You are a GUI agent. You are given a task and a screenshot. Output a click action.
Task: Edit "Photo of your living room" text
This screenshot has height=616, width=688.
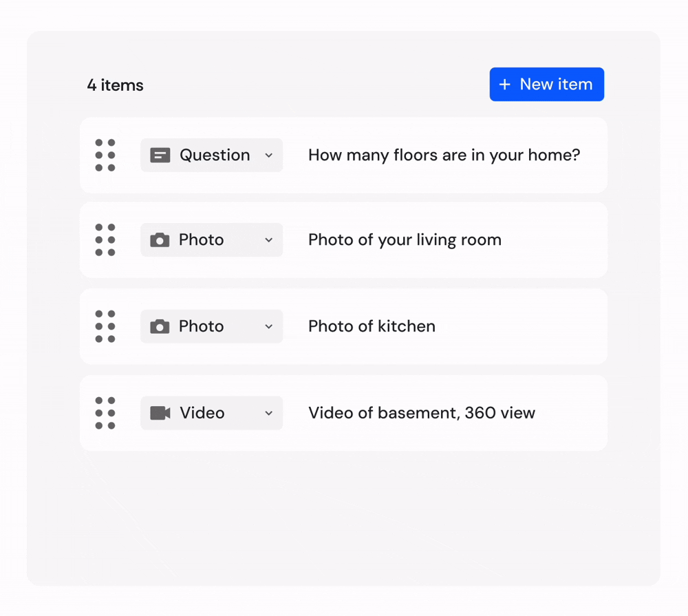(x=405, y=240)
